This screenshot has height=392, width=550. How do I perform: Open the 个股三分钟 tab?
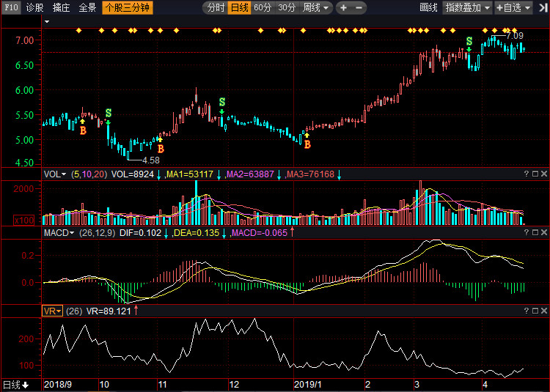128,8
